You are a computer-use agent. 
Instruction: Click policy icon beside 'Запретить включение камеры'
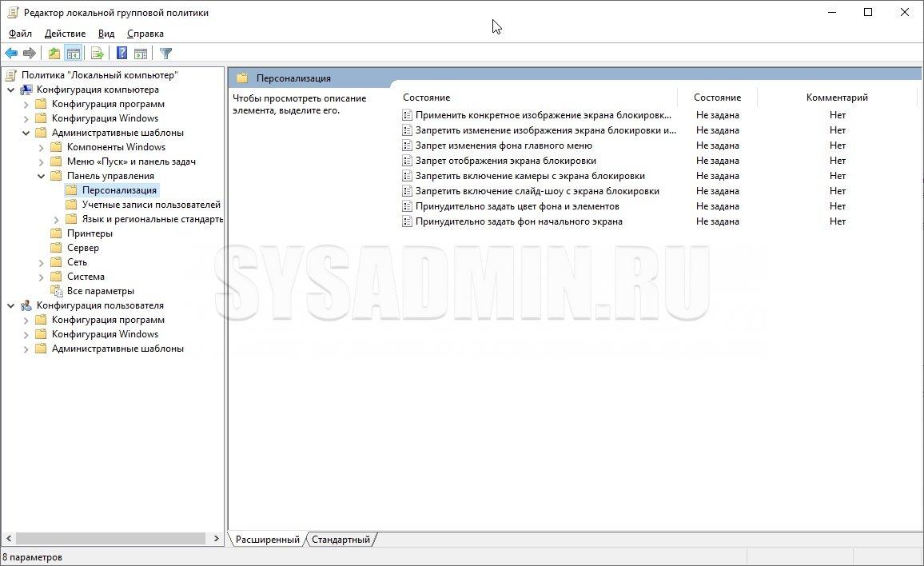click(x=407, y=177)
